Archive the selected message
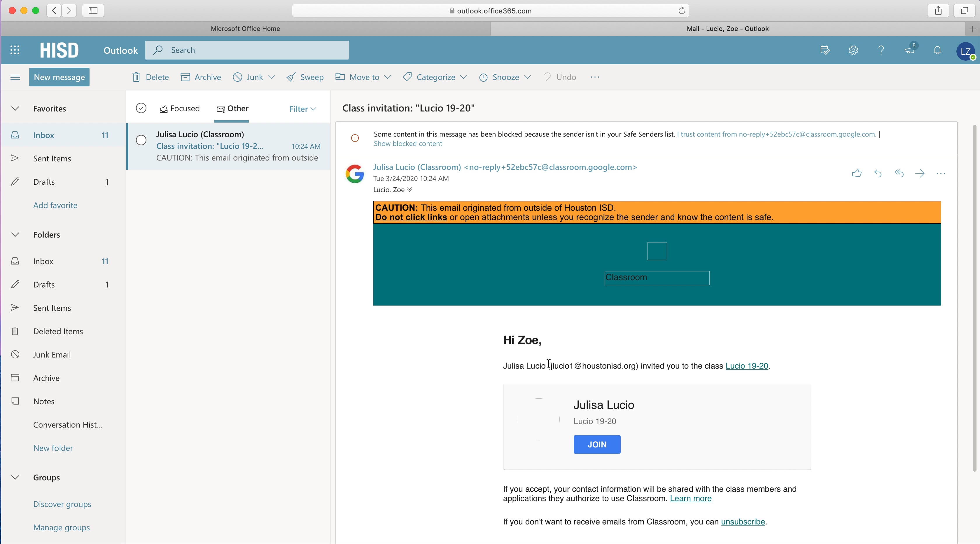This screenshot has width=980, height=544. coord(200,77)
